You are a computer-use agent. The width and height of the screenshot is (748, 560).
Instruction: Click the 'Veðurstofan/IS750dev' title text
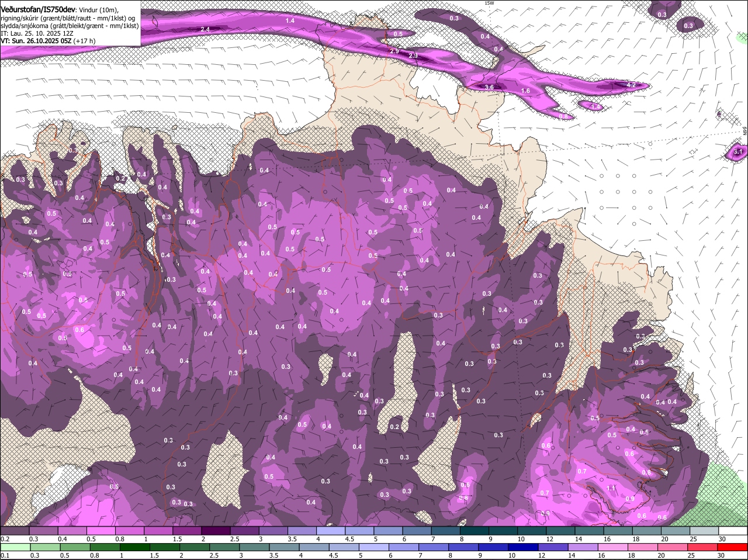coord(38,9)
